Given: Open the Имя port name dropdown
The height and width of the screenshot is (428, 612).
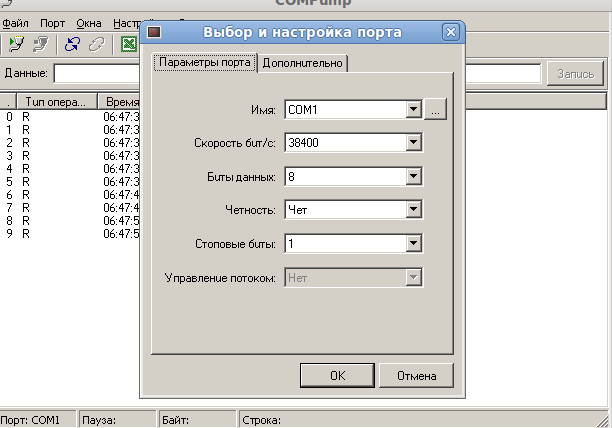Looking at the screenshot, I should point(413,109).
